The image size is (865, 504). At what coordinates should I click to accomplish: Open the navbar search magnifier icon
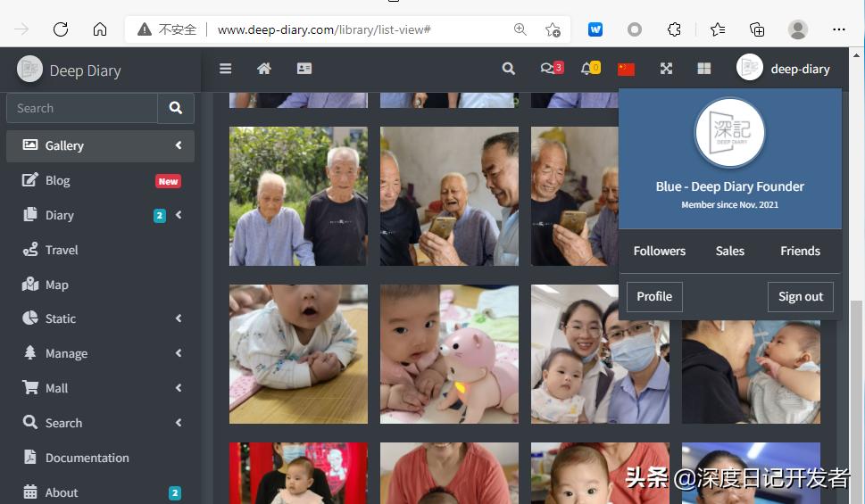508,69
